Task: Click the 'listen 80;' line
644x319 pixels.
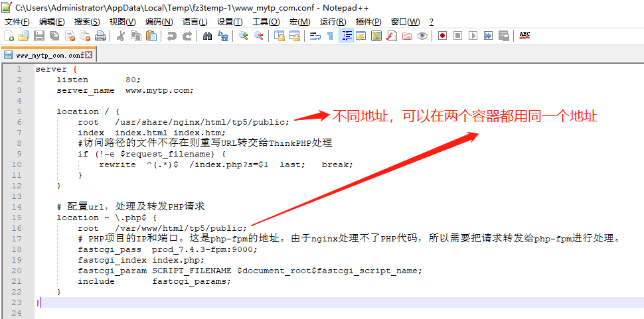Action: [x=98, y=80]
